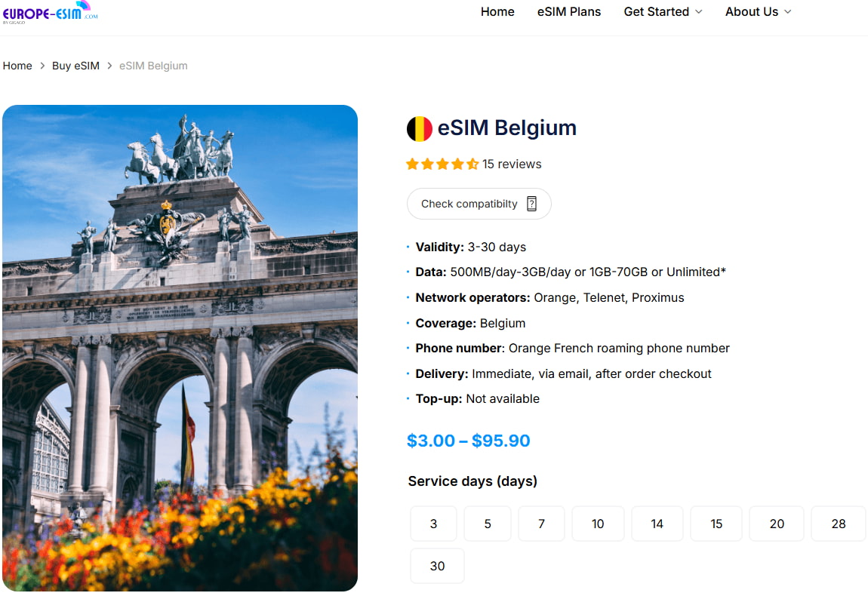This screenshot has height=593, width=868.
Task: Select Home in the navigation bar
Action: (x=497, y=11)
